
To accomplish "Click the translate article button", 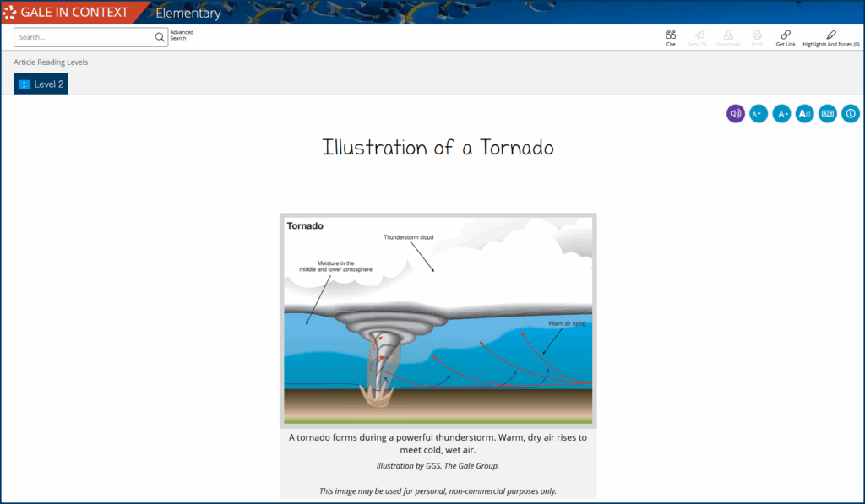I will coord(827,113).
